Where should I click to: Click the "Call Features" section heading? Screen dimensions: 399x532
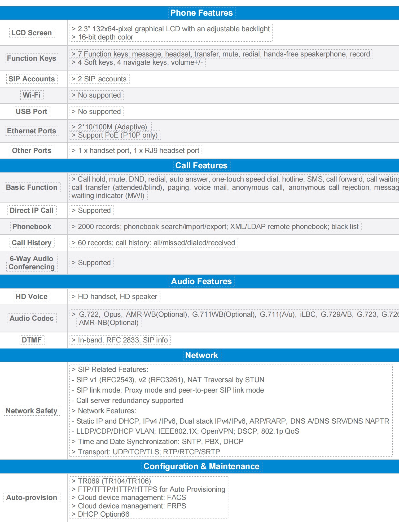pyautogui.click(x=201, y=165)
